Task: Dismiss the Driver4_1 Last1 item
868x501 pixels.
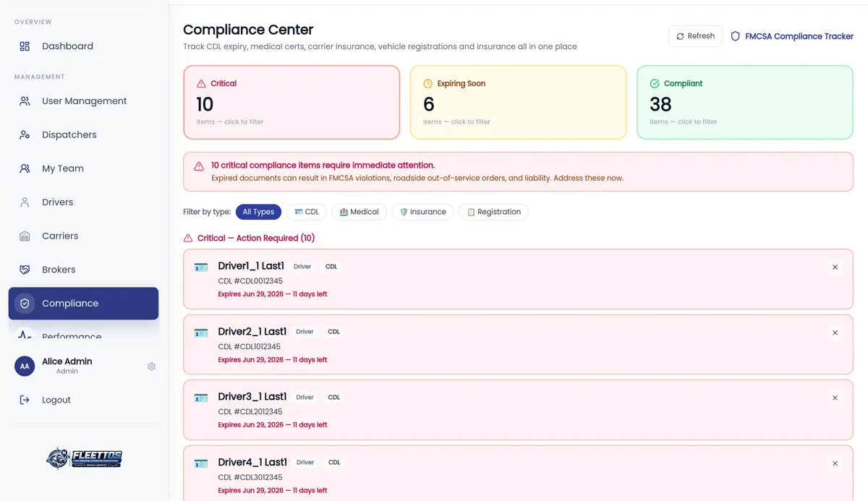Action: 835,463
